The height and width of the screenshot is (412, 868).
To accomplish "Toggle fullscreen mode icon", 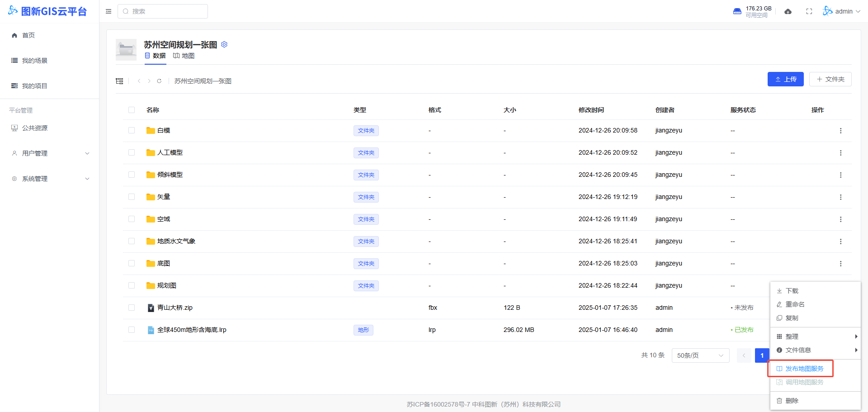I will tap(809, 11).
